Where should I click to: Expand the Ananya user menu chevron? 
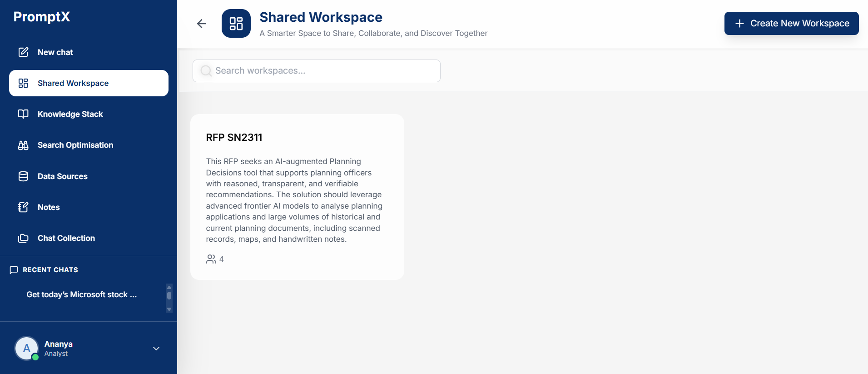pyautogui.click(x=156, y=349)
